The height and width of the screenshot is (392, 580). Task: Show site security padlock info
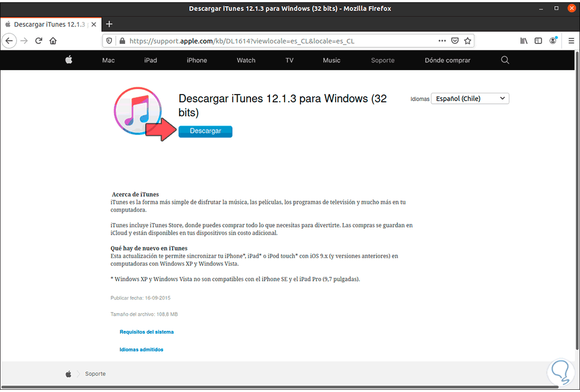pos(122,41)
